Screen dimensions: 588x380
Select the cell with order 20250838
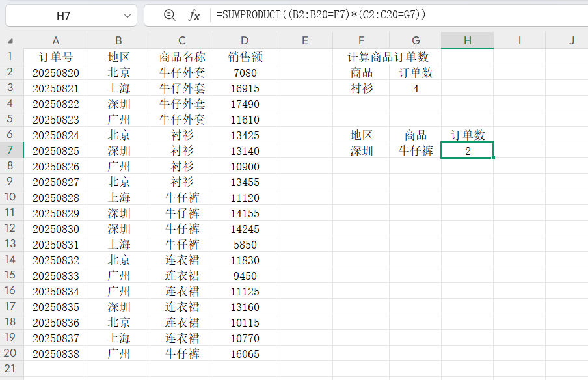point(55,354)
